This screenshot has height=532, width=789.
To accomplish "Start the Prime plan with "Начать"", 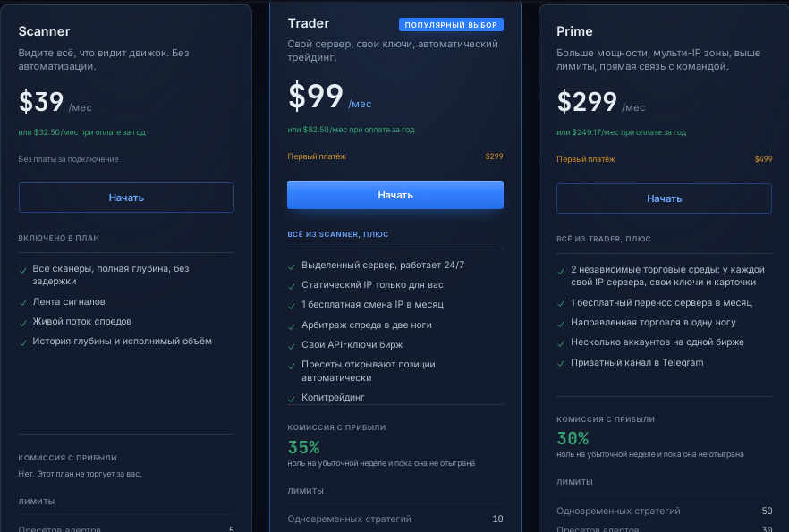I will (x=664, y=198).
